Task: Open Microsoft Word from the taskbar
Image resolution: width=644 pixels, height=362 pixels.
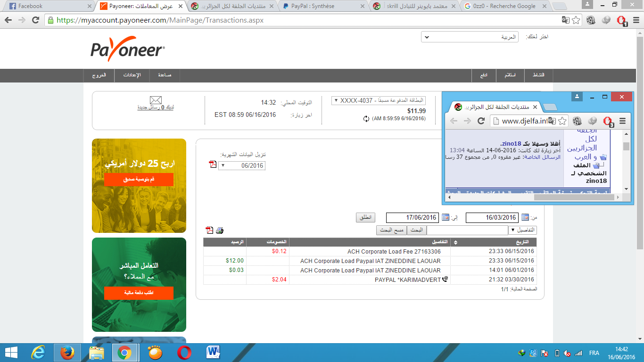Action: tap(214, 353)
